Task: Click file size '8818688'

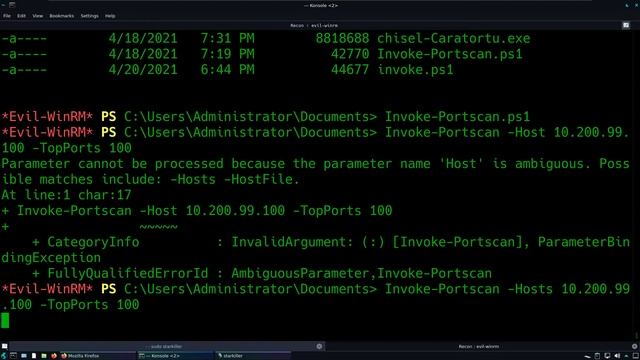Action: point(342,38)
